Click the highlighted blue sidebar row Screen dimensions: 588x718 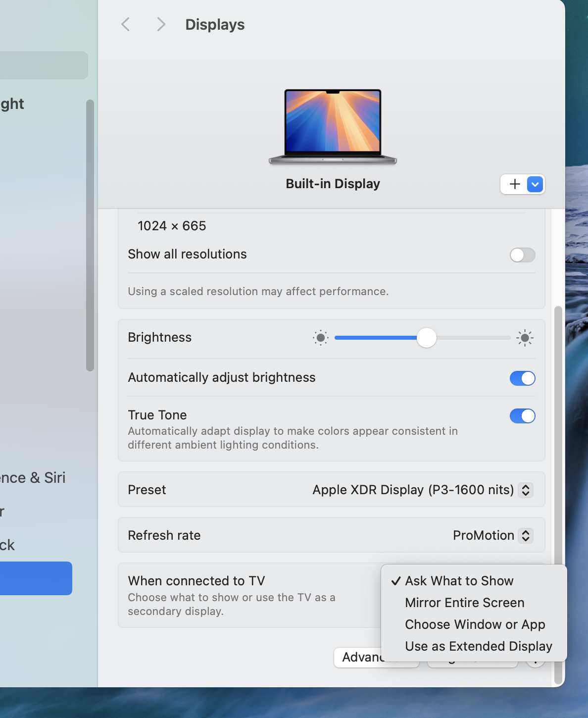pos(36,578)
